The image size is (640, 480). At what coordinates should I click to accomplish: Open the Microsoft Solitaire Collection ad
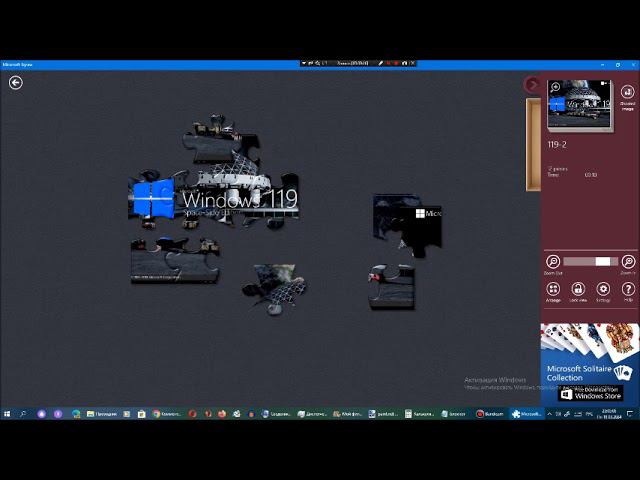(590, 363)
